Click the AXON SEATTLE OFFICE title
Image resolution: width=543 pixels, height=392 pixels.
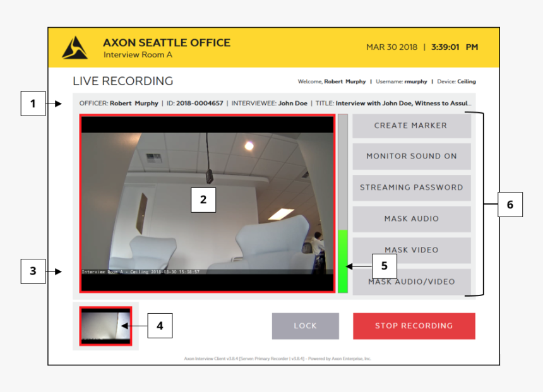(167, 42)
